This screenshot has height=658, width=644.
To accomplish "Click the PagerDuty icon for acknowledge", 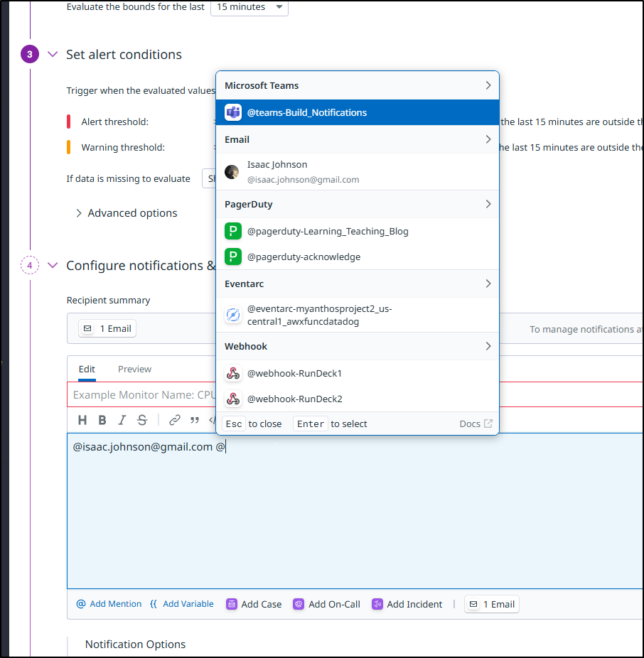I will click(x=233, y=257).
